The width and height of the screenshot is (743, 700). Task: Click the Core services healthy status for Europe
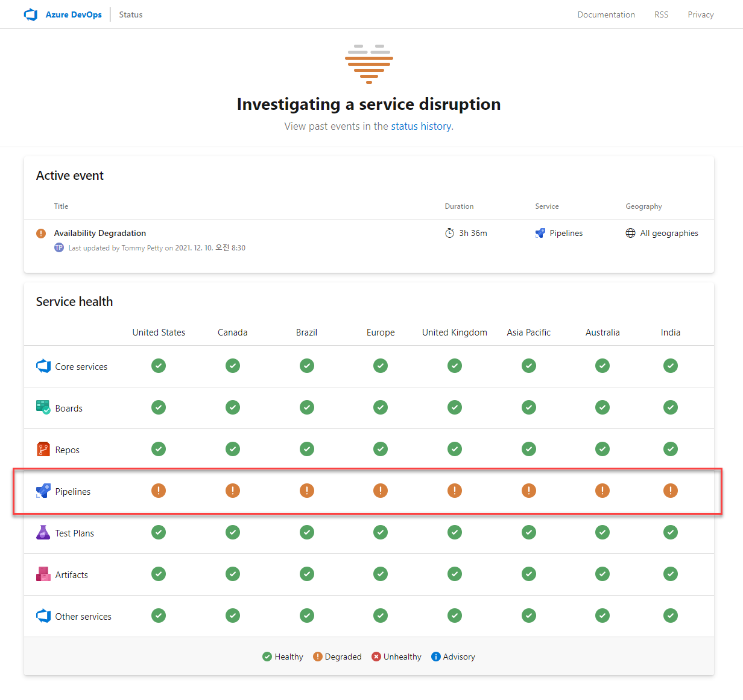(381, 366)
